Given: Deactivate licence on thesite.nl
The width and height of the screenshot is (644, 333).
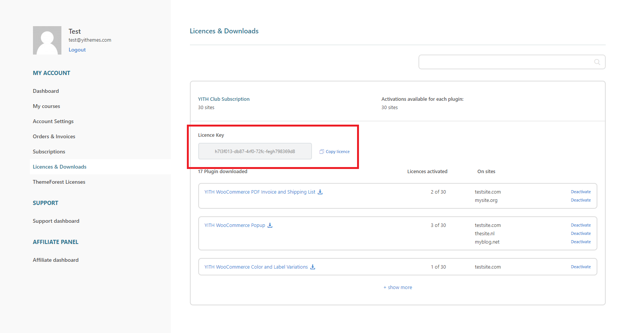Looking at the screenshot, I should click(581, 234).
